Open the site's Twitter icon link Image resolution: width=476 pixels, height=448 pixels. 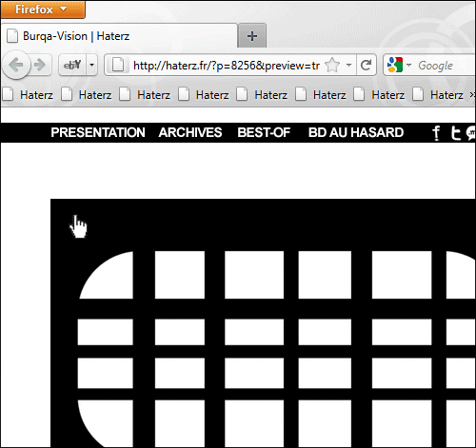[455, 133]
